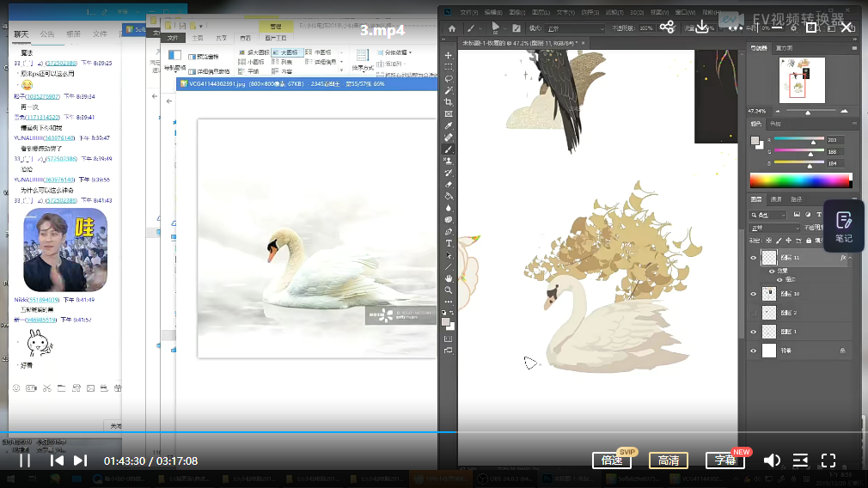Select the Magic Wand tool
Viewport: 868px width, 488px height.
[449, 91]
